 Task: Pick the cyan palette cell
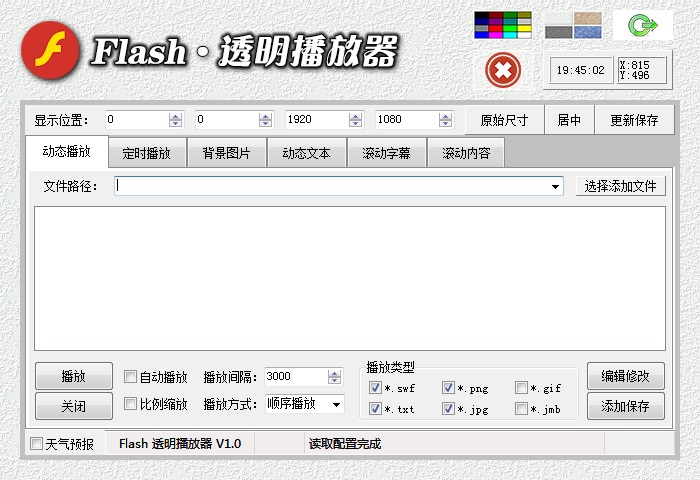click(x=510, y=35)
